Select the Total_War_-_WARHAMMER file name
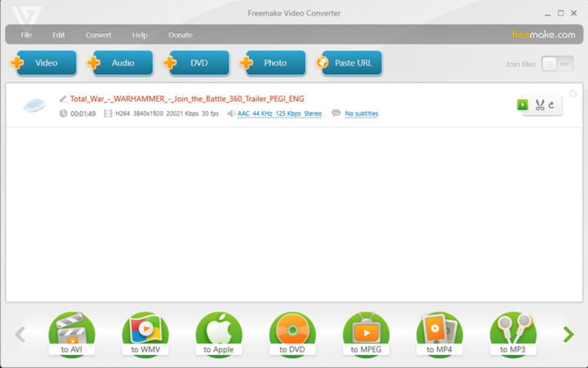The height and width of the screenshot is (368, 588). (x=187, y=99)
